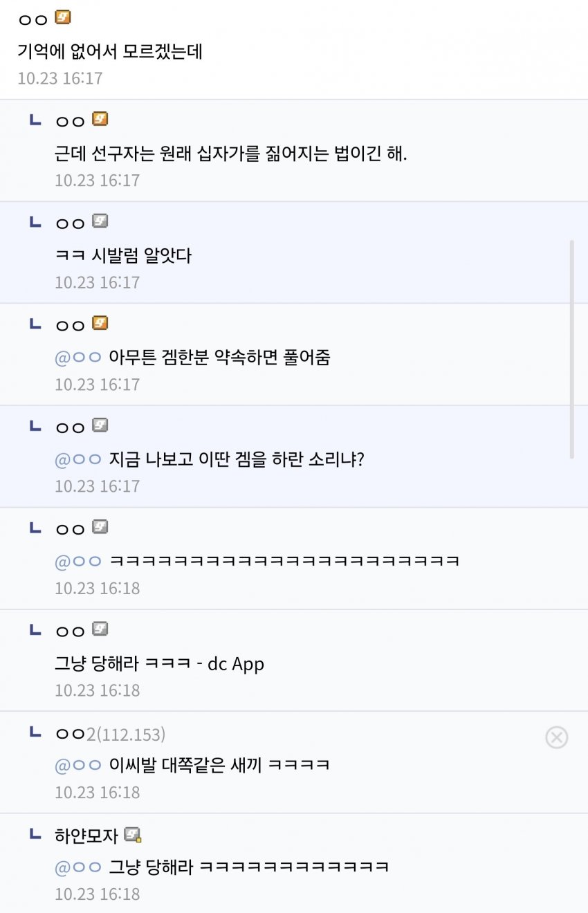Click the gray badge on the 시발럼 알앗다 reply
Screen dimensions: 588x913
[x=100, y=221]
